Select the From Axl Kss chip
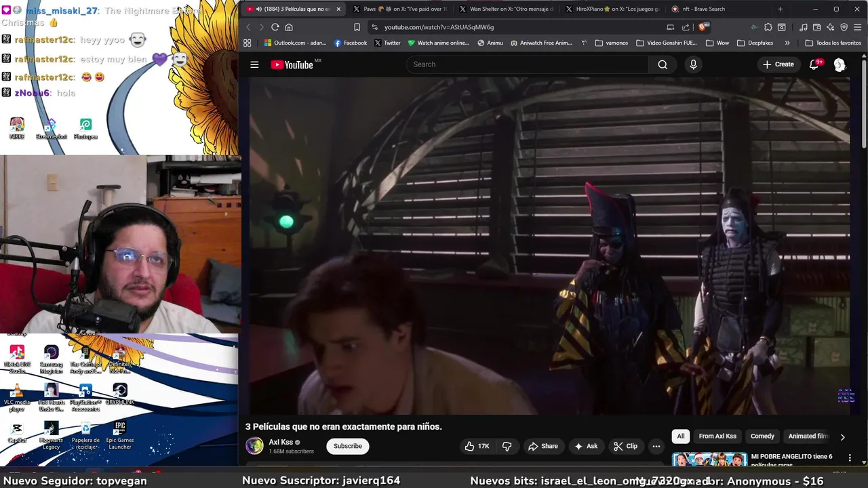 click(x=717, y=436)
